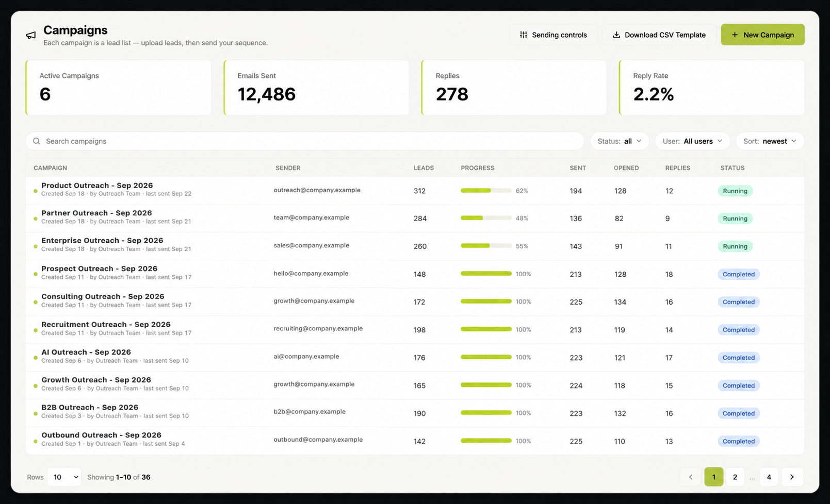Click the Reply Rate 2.2% card
The width and height of the screenshot is (830, 504).
(711, 88)
